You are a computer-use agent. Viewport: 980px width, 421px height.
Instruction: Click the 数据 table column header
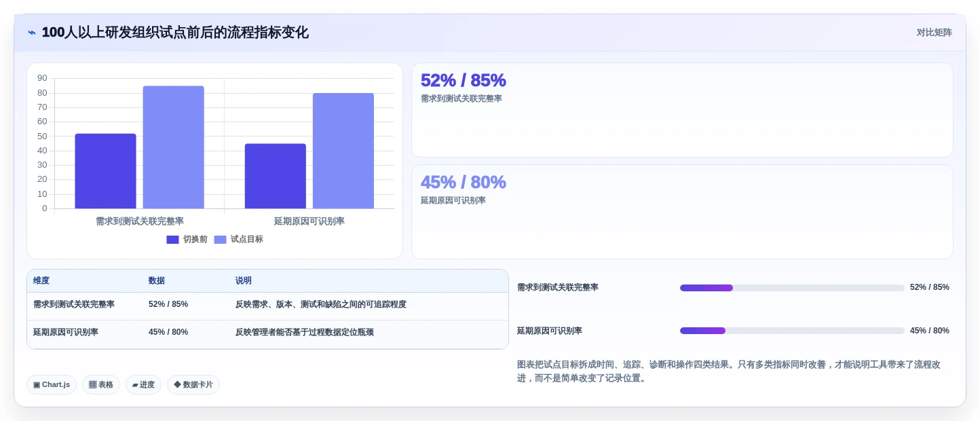tap(157, 280)
